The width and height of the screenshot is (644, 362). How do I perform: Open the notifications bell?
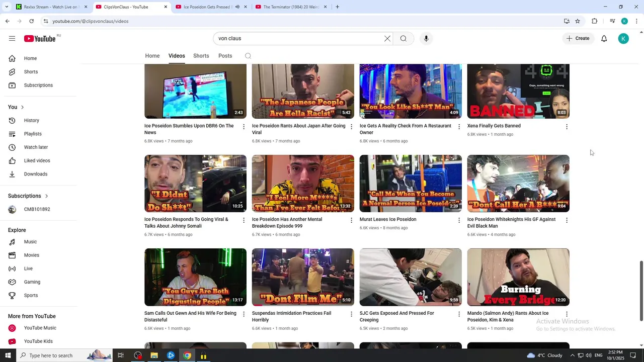604,39
